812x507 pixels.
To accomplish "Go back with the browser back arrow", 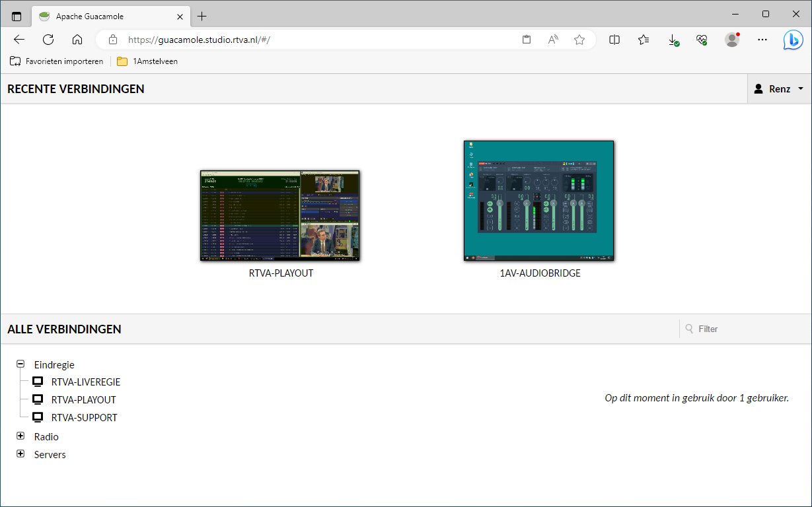I will [x=19, y=40].
